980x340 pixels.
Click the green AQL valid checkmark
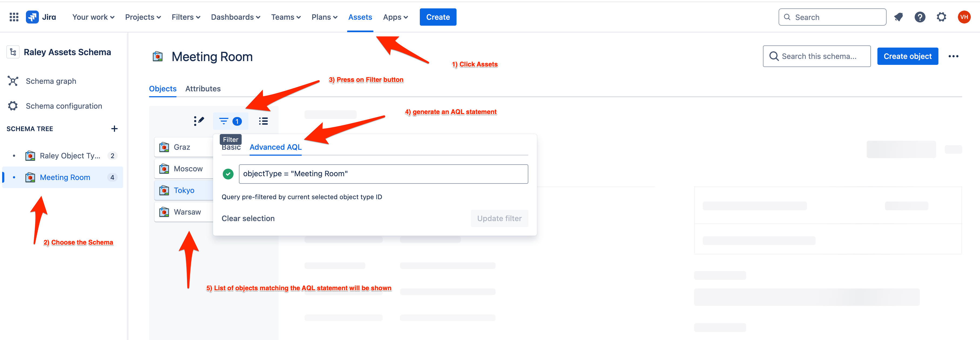coord(228,174)
